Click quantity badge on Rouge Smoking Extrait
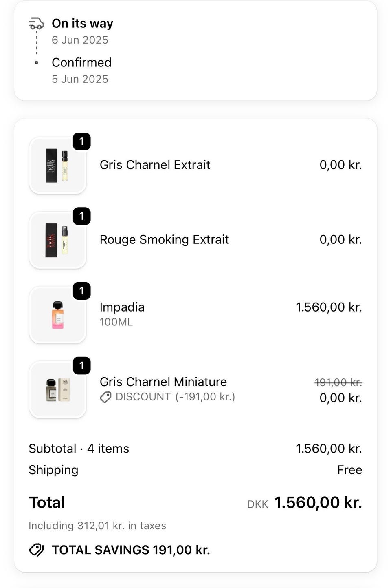This screenshot has height=588, width=391. coord(82,216)
